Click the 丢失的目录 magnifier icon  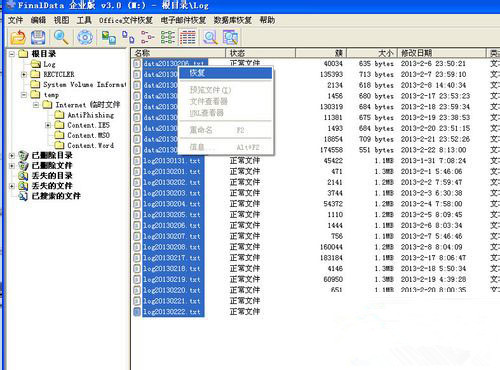coord(23,176)
